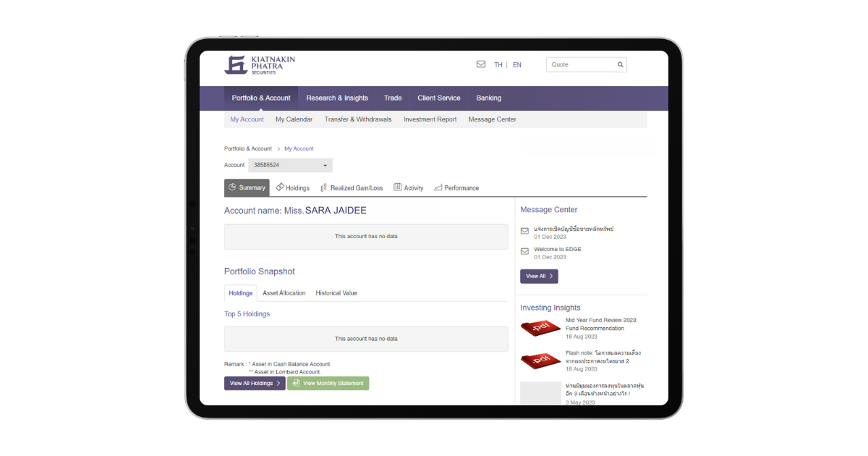This screenshot has width=868, height=456.
Task: Switch language to TH
Action: coord(498,65)
